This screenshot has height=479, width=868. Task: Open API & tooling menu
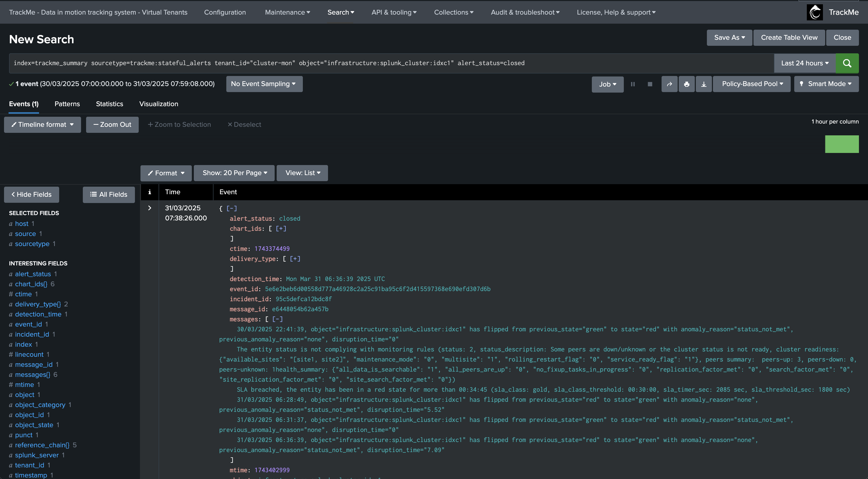point(394,12)
